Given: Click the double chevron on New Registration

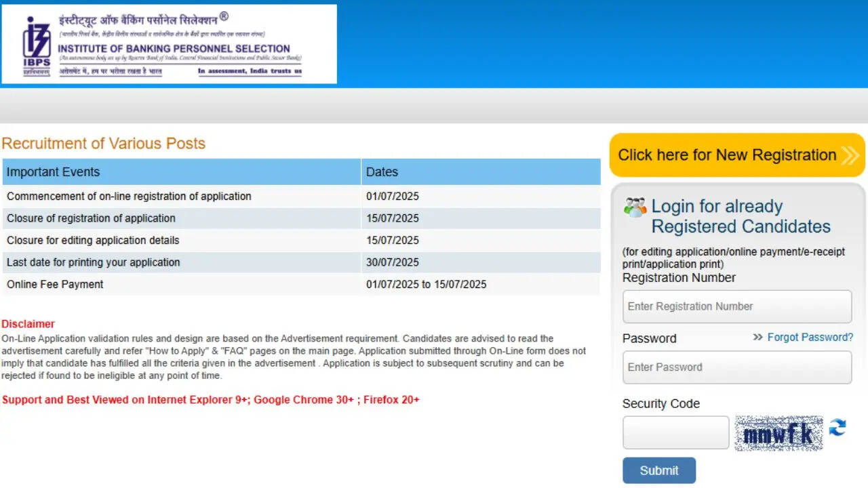Looking at the screenshot, I should (x=850, y=155).
